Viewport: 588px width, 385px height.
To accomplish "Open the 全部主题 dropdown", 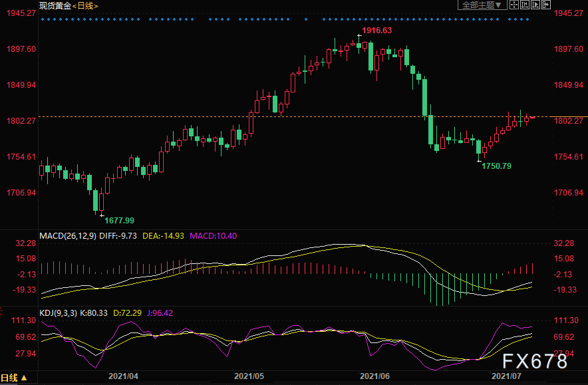I will (482, 5).
